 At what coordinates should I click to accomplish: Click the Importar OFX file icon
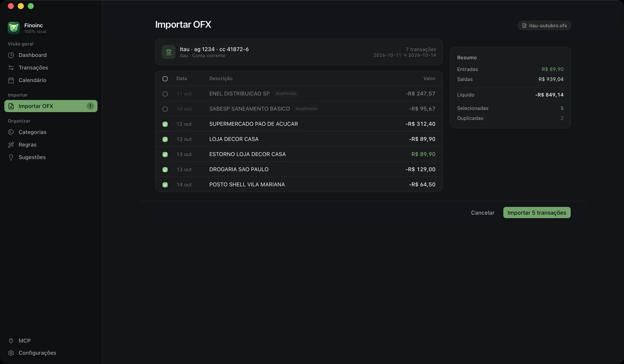[11, 106]
